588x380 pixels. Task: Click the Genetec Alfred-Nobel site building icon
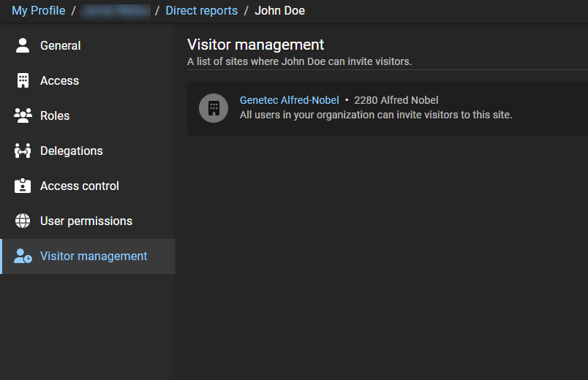(x=214, y=108)
